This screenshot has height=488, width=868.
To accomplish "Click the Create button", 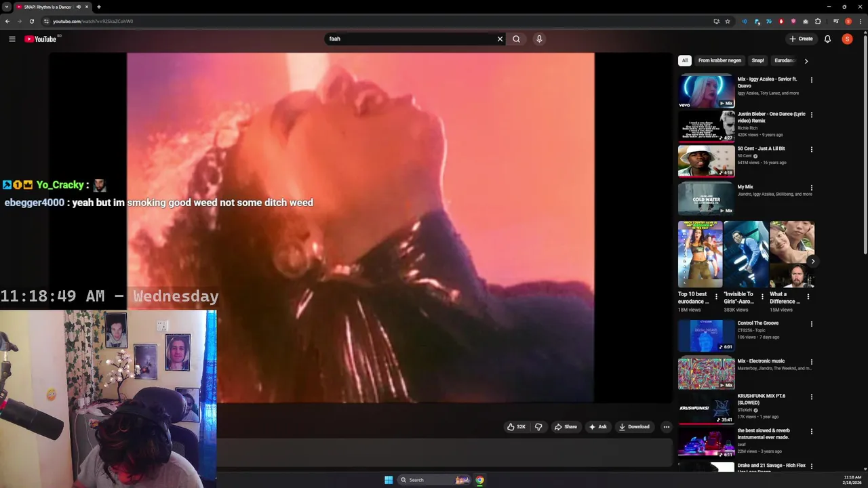I will point(801,39).
